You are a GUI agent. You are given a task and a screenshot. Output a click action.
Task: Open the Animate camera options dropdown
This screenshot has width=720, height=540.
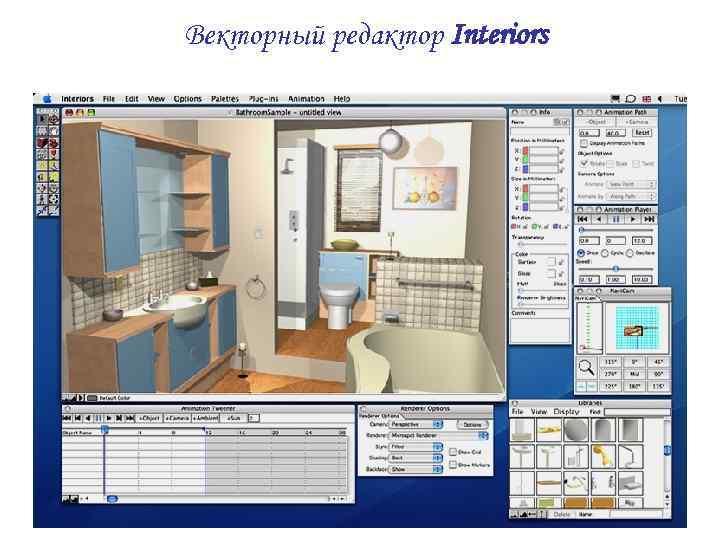[x=630, y=184]
